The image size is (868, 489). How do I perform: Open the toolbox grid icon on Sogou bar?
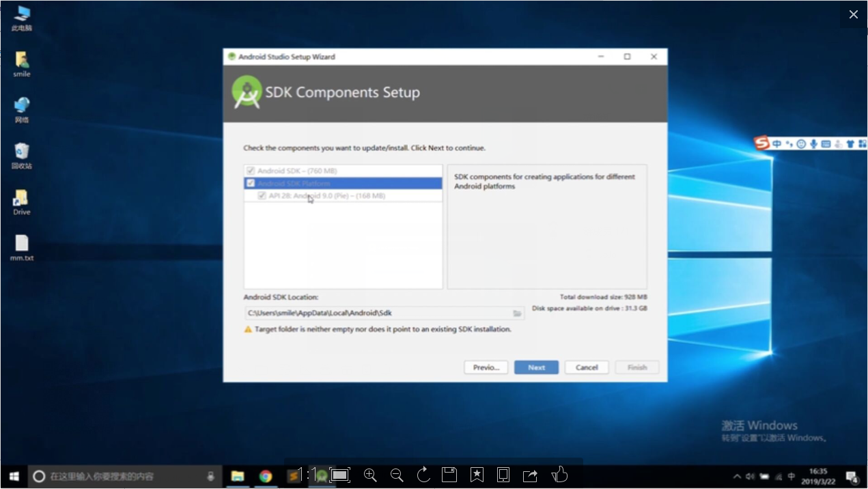(863, 144)
